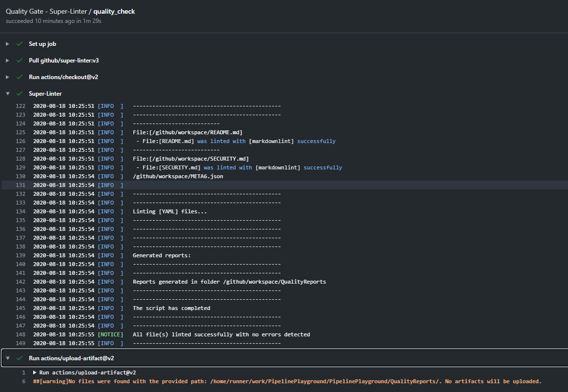Expand nested Run actions/upload-artifact@v2 log group triangle
This screenshot has height=392, width=568.
coord(35,372)
